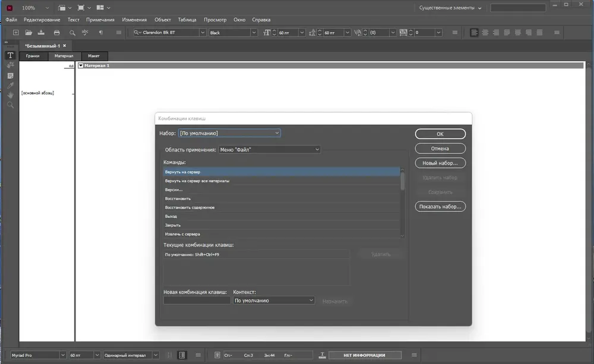Click the save download icon
Image resolution: width=594 pixels, height=364 pixels.
[x=42, y=33]
